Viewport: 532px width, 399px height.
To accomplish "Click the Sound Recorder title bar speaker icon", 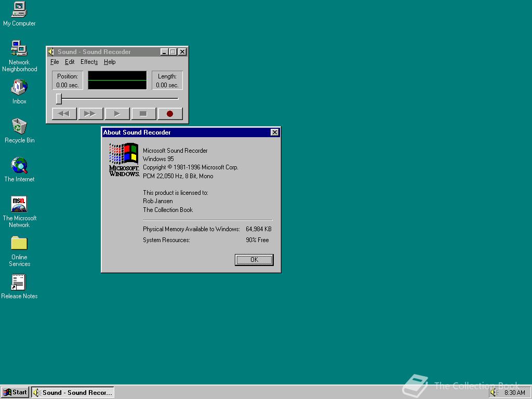I will click(x=51, y=52).
